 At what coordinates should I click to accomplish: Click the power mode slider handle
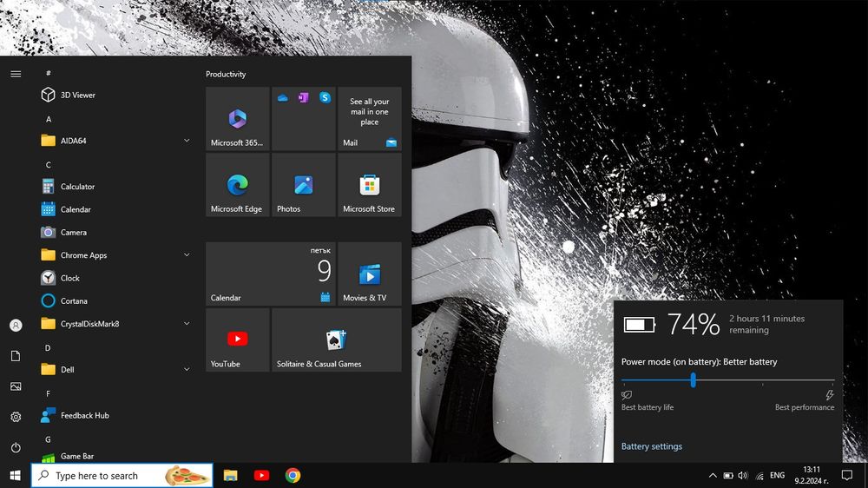[x=693, y=380]
